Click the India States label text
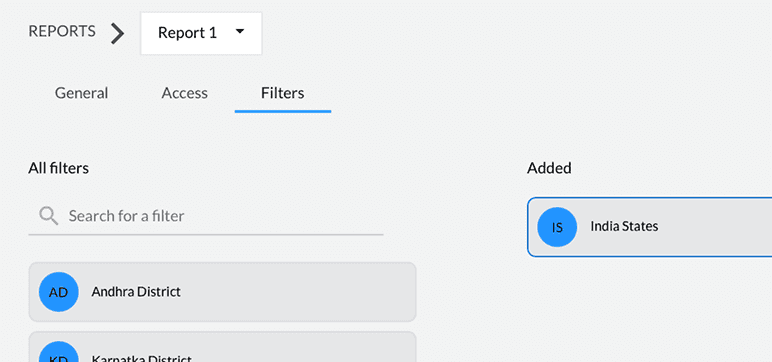Viewport: 772px width, 362px height. pyautogui.click(x=624, y=227)
